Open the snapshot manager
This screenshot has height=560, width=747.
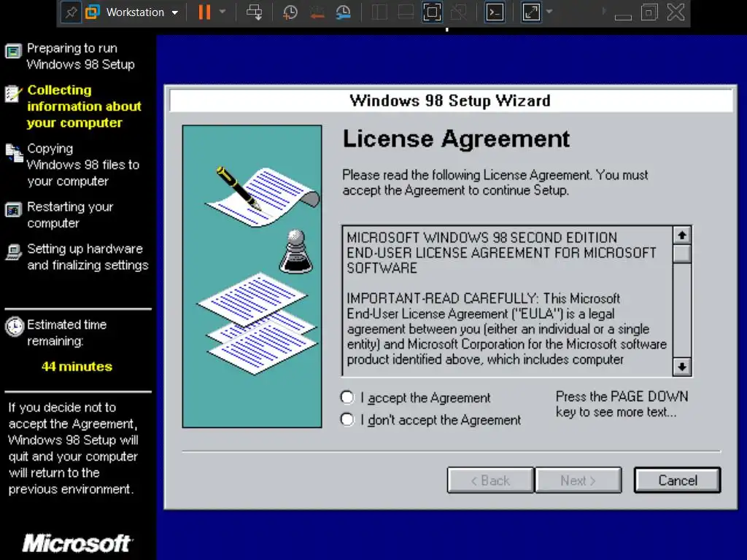[344, 12]
